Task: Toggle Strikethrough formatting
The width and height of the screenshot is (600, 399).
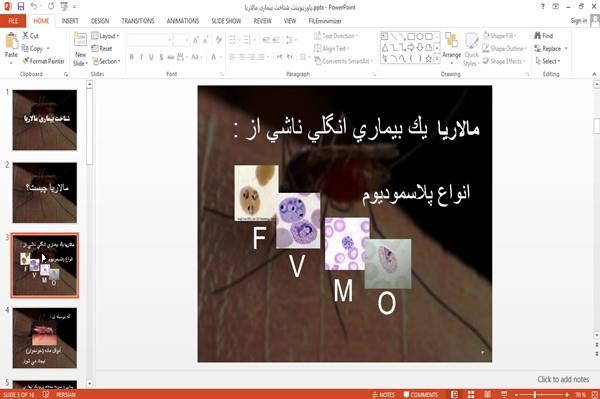Action: pos(171,57)
